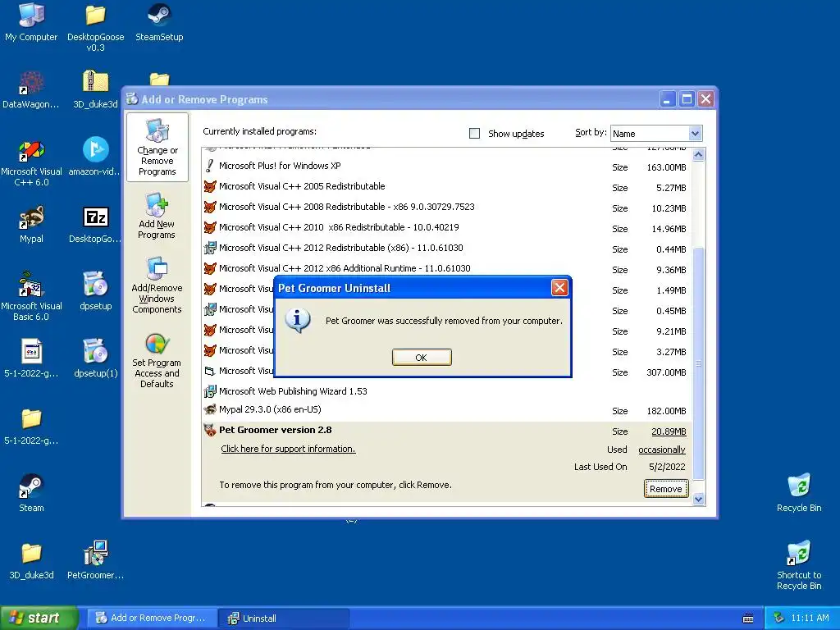Minimize the Add or Remove Programs window
This screenshot has width=840, height=630.
[668, 99]
